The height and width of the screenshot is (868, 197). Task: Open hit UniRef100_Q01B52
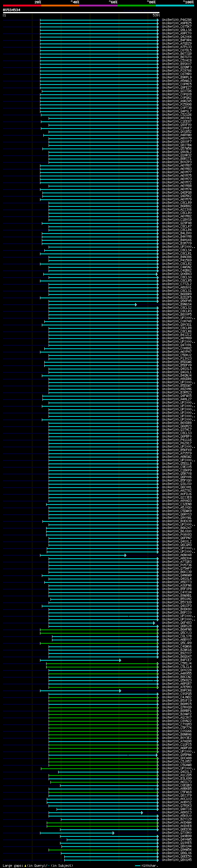coord(176,132)
